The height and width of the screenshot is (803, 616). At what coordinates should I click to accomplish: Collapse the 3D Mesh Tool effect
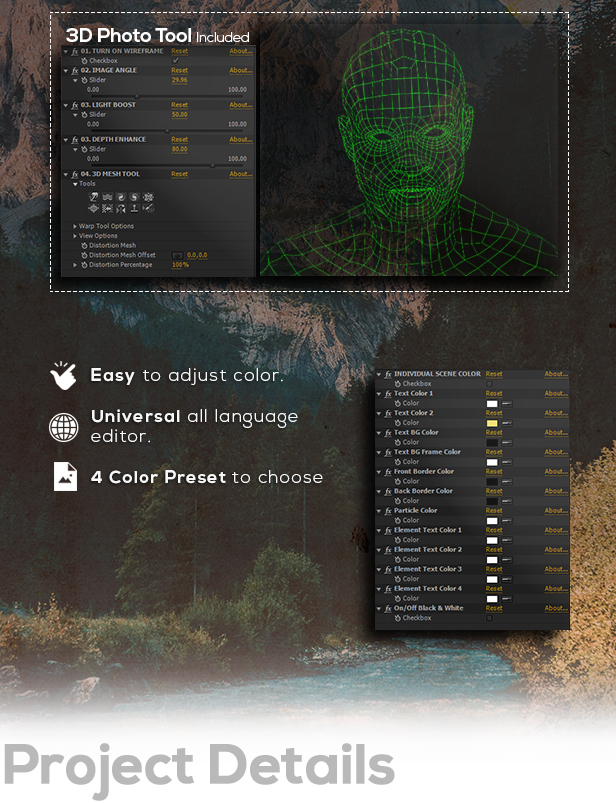click(x=66, y=174)
